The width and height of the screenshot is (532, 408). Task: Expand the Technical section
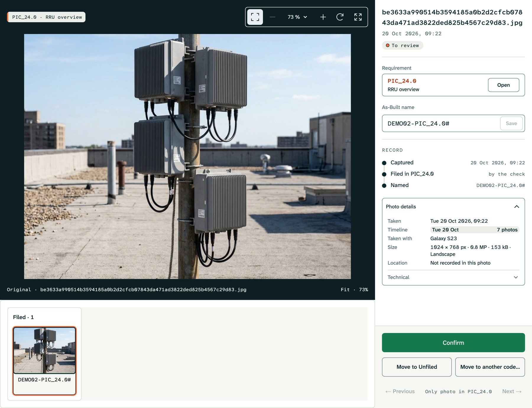[x=453, y=277]
